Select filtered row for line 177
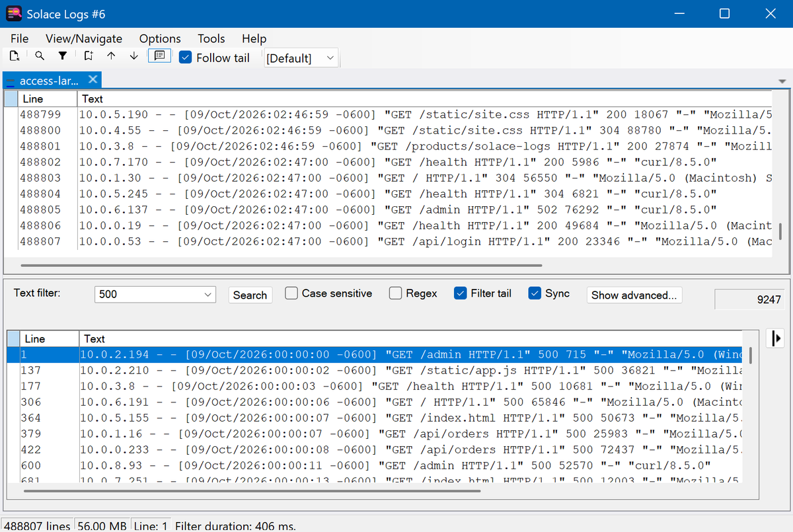The height and width of the screenshot is (532, 793). click(375, 386)
